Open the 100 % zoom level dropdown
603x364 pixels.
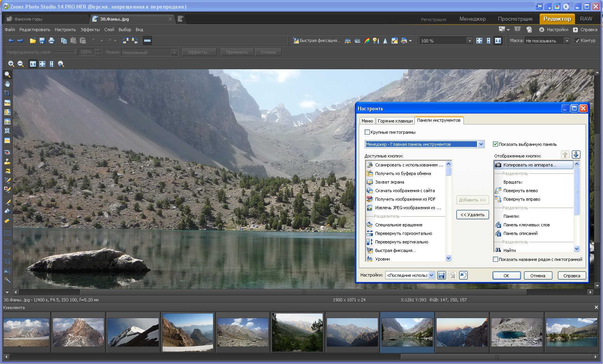pyautogui.click(x=446, y=40)
